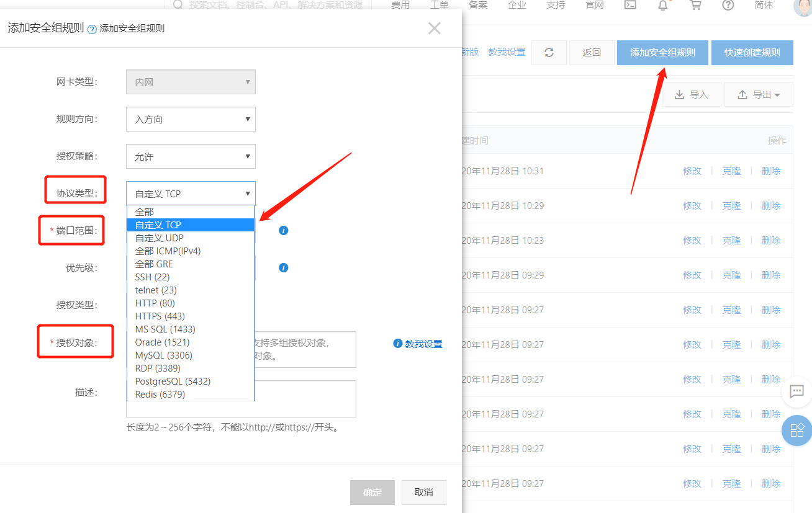Open 费用 in the top navigation
This screenshot has width=812, height=513.
pos(400,5)
